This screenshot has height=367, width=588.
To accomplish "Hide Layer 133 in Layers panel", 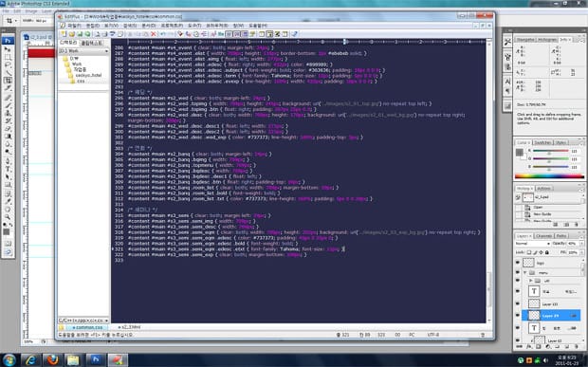I will tap(518, 304).
